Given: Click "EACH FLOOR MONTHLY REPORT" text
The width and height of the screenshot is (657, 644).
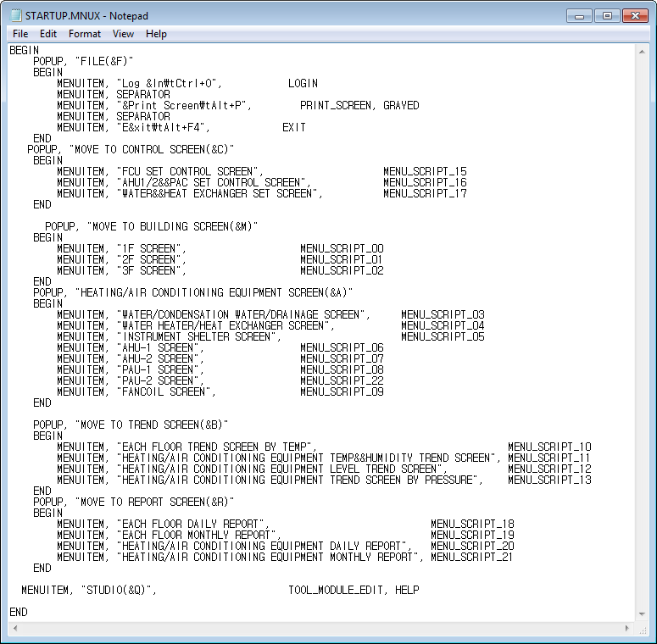Looking at the screenshot, I should [x=196, y=536].
